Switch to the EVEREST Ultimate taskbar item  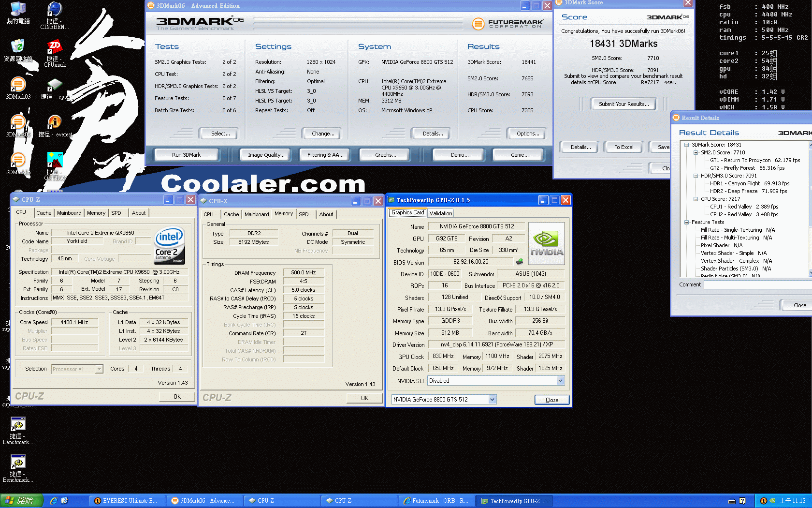pyautogui.click(x=127, y=501)
